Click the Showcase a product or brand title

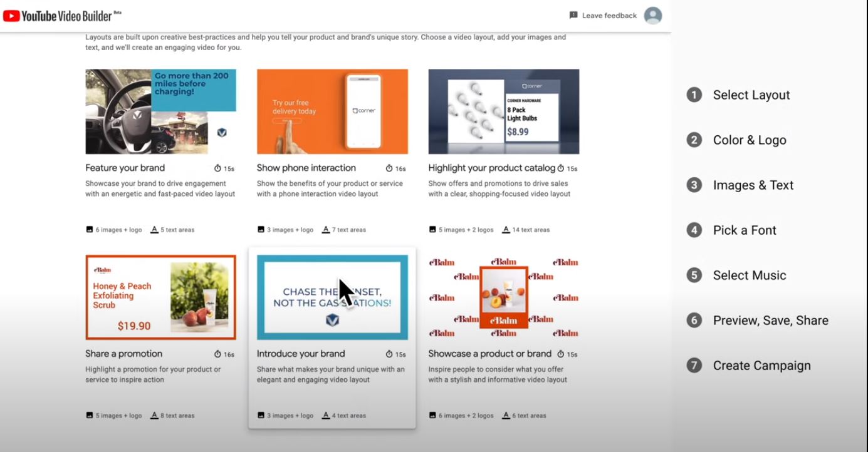490,354
